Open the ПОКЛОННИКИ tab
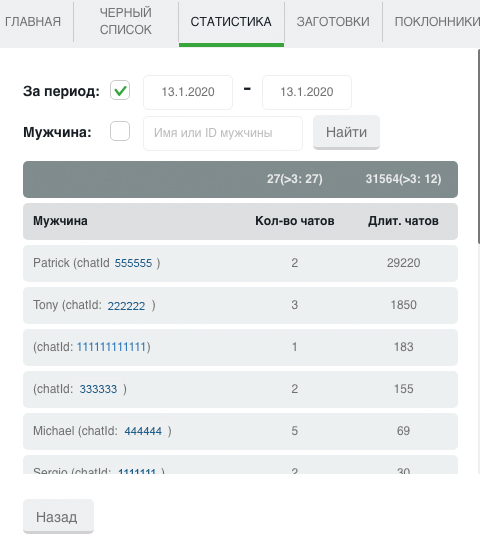The width and height of the screenshot is (480, 540). [437, 21]
